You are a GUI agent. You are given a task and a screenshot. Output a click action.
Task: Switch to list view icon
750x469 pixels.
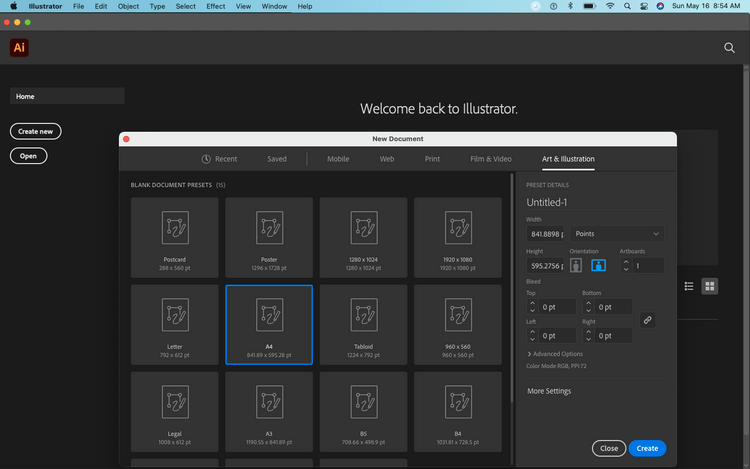689,286
